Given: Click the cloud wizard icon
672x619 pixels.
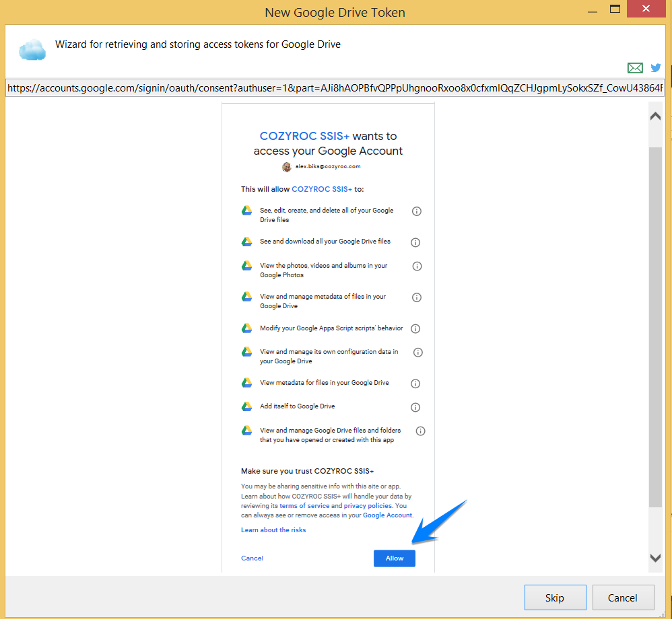Looking at the screenshot, I should (32, 50).
